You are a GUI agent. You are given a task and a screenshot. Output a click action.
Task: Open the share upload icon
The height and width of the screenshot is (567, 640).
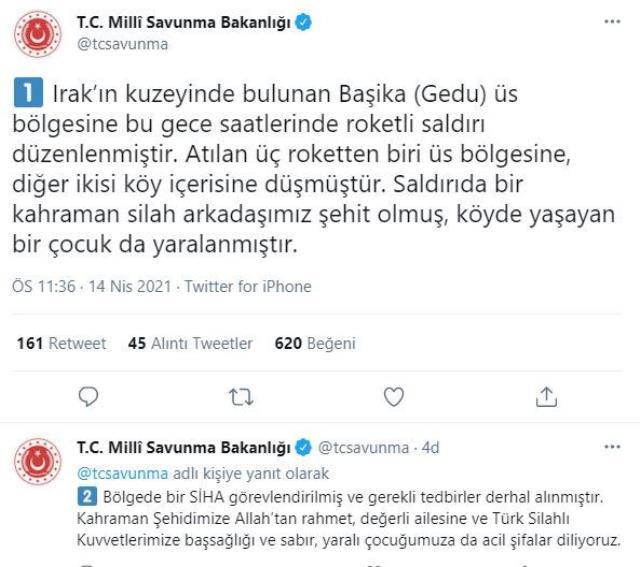pos(546,396)
